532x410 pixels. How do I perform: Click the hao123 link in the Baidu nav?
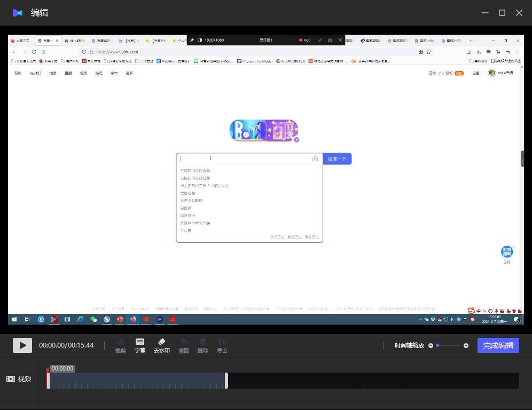click(x=35, y=73)
